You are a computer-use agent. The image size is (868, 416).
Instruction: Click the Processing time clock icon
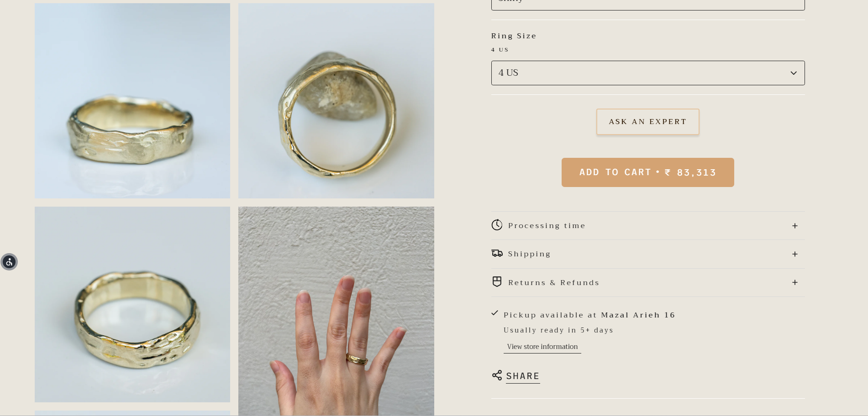497,225
